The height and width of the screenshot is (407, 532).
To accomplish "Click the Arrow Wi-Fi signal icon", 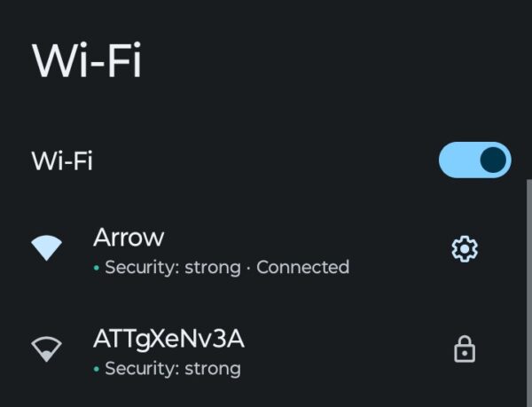I will [x=47, y=248].
